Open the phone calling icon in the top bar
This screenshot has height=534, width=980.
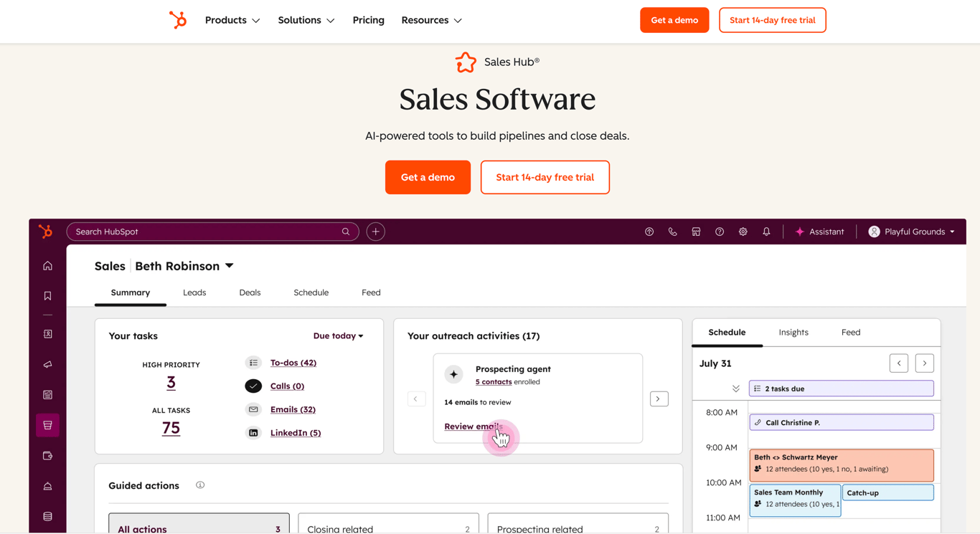point(672,232)
